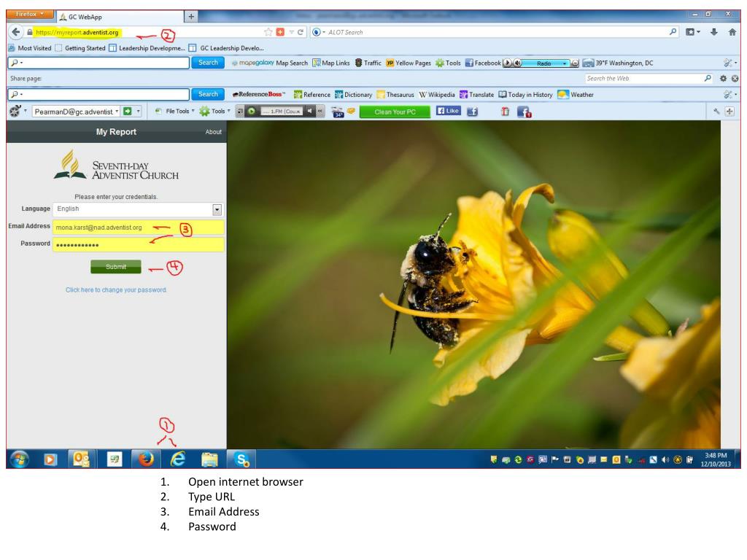
Task: Mute the toolbar Radio speaker
Action: tap(517, 63)
